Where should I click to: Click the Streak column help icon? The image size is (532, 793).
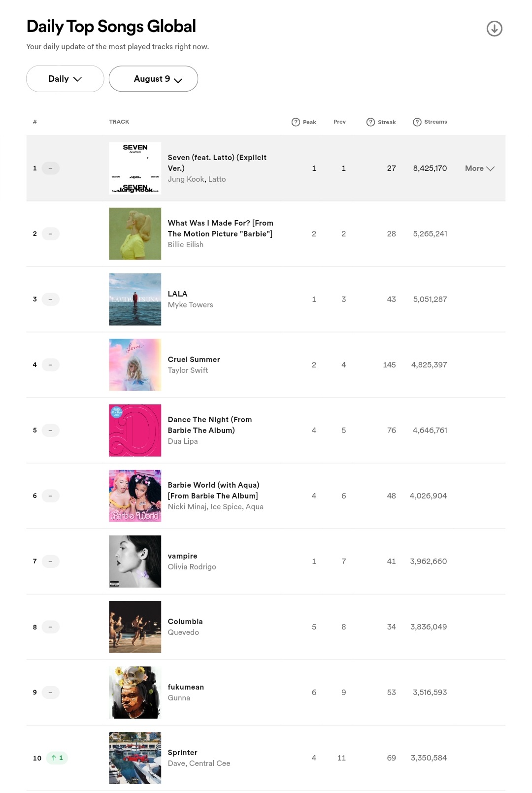tap(370, 122)
